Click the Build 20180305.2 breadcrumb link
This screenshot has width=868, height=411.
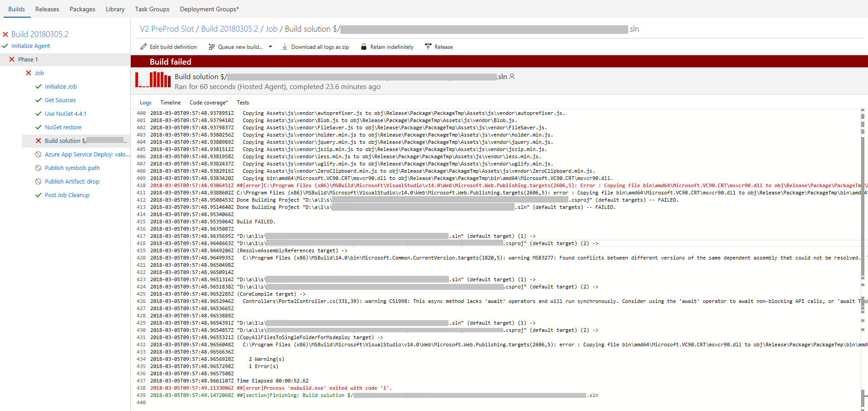tap(229, 29)
